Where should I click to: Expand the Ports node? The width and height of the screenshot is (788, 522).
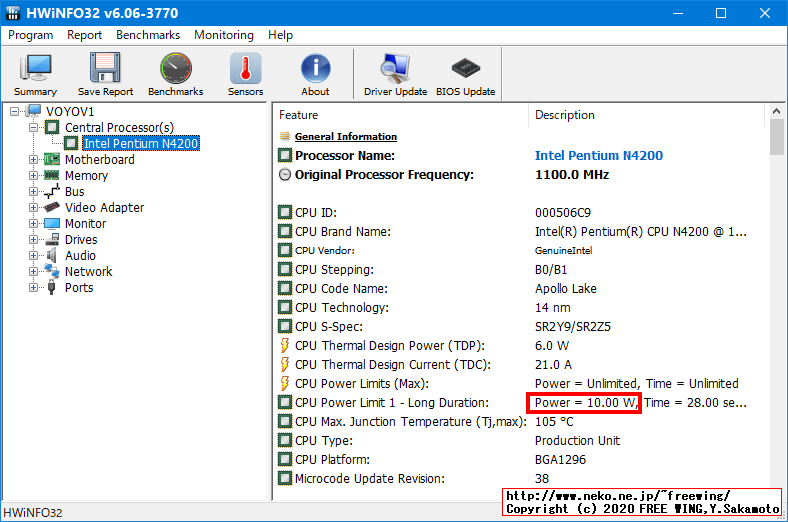click(x=33, y=287)
